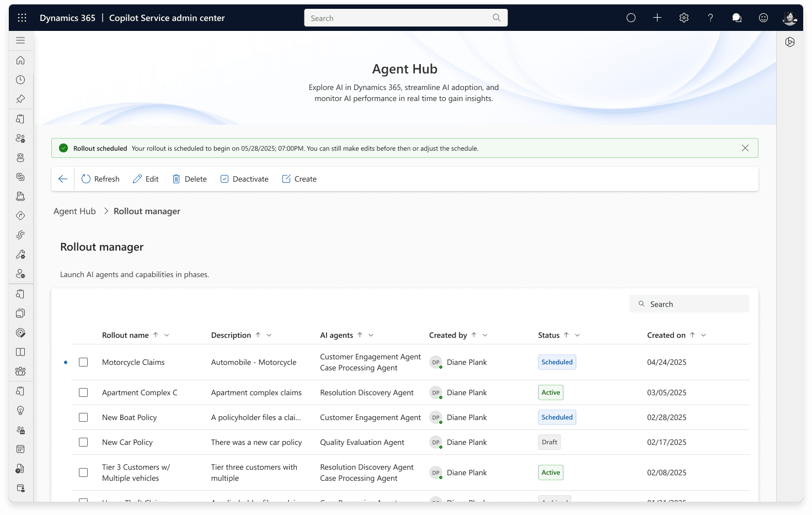Click the circle status icon in header
This screenshot has width=812, height=515.
[631, 18]
